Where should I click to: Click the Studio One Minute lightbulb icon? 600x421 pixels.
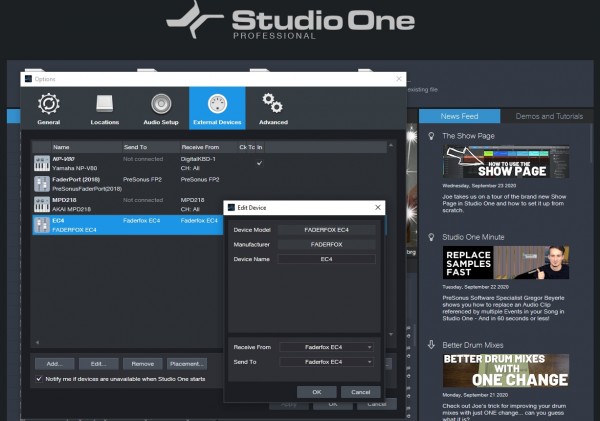pos(431,237)
